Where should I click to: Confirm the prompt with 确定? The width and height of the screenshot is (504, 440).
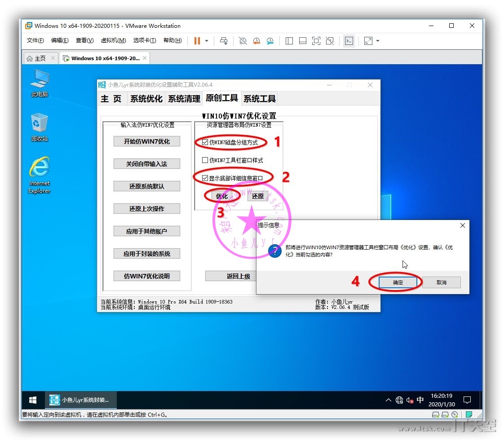click(398, 282)
